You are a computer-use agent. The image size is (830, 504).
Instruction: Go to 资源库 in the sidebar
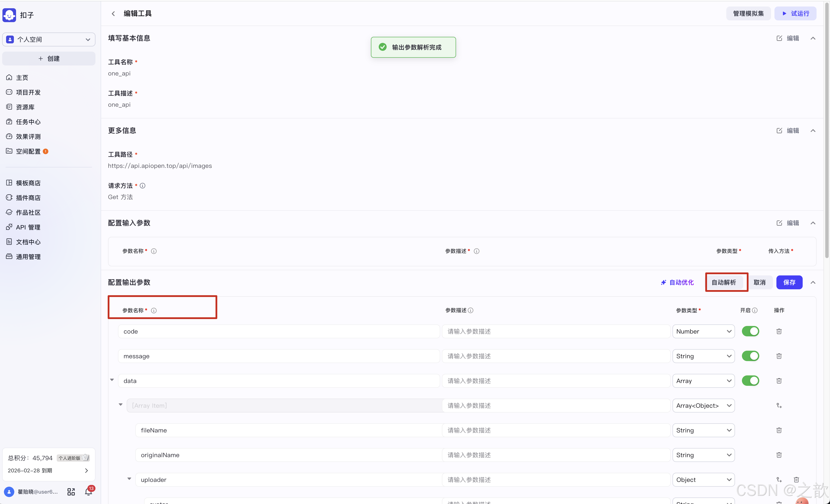point(25,107)
